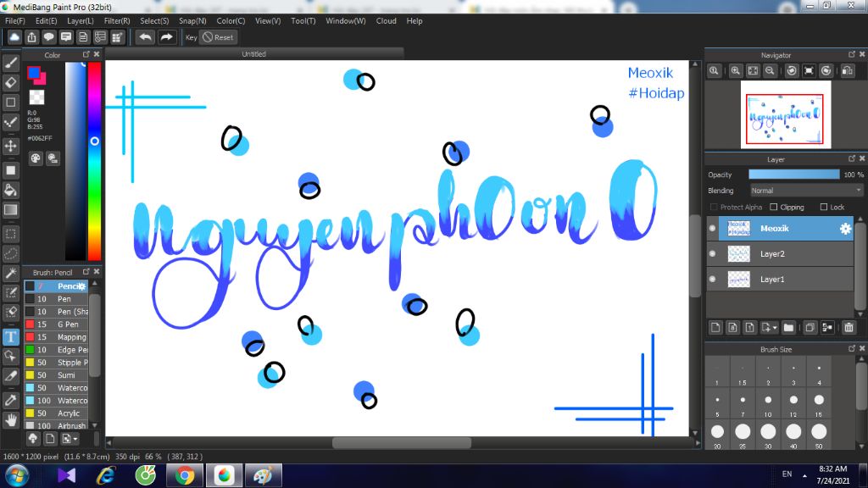Viewport: 868px width, 488px height.
Task: Open add-layer dropdown arrow in Layer panel
Action: pos(774,328)
